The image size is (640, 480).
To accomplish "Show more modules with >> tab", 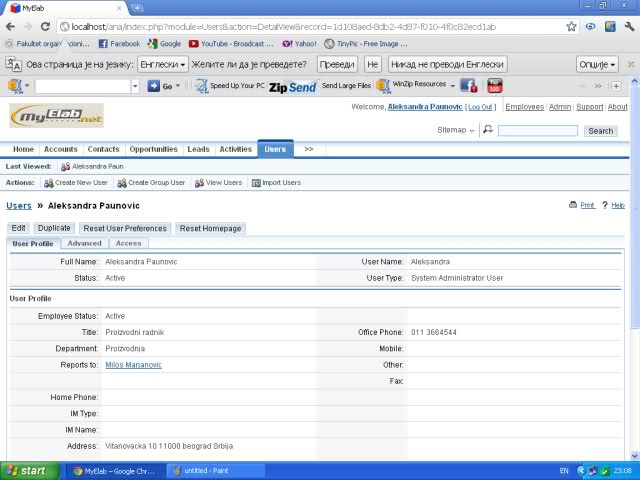I will 308,149.
